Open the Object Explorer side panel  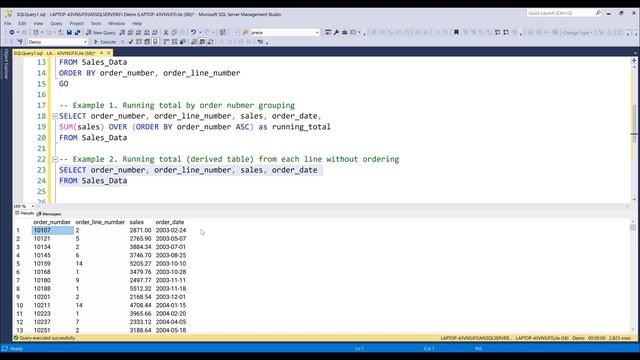point(6,64)
